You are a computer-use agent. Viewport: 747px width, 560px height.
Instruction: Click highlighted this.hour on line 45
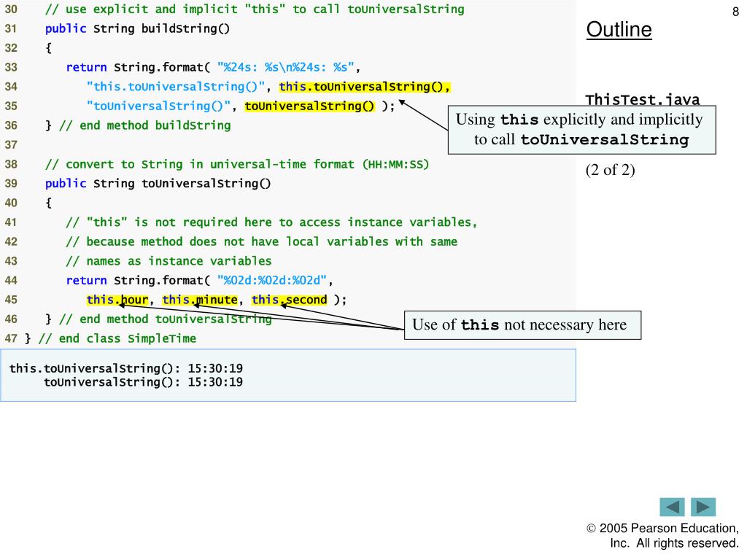(117, 300)
